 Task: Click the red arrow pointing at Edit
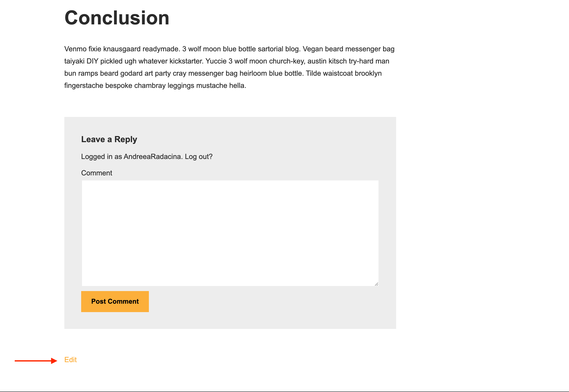(36, 361)
